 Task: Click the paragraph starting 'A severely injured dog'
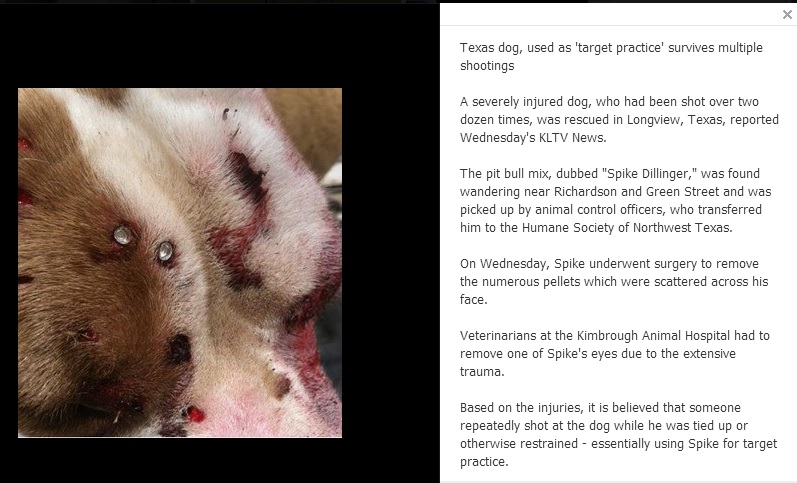(619, 119)
